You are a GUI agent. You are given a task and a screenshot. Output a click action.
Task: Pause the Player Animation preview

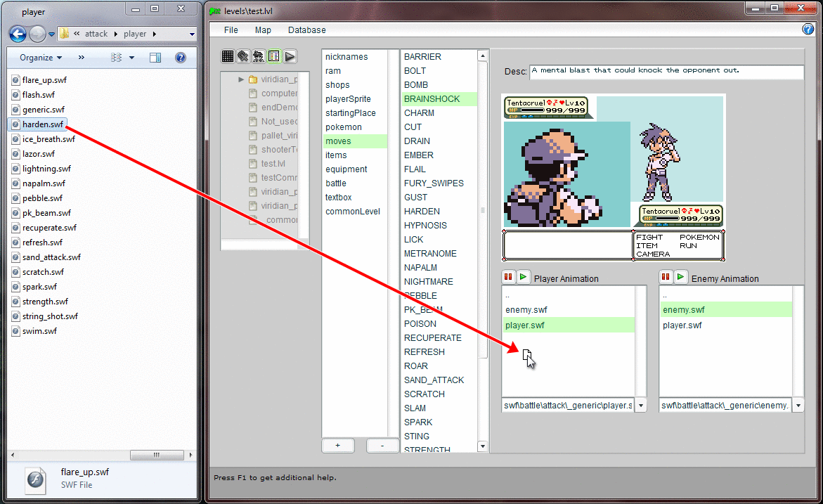[x=508, y=278]
